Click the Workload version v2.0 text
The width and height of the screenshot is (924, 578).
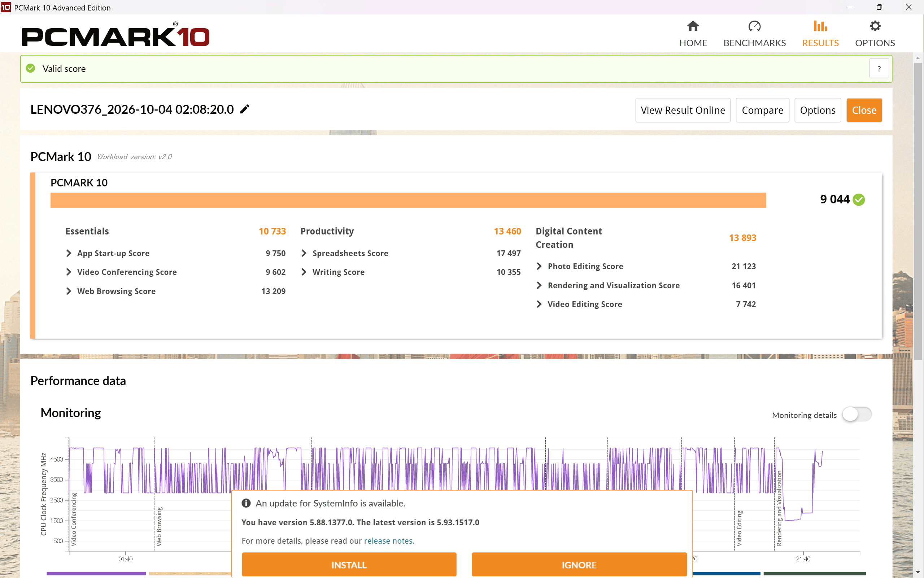pyautogui.click(x=134, y=157)
